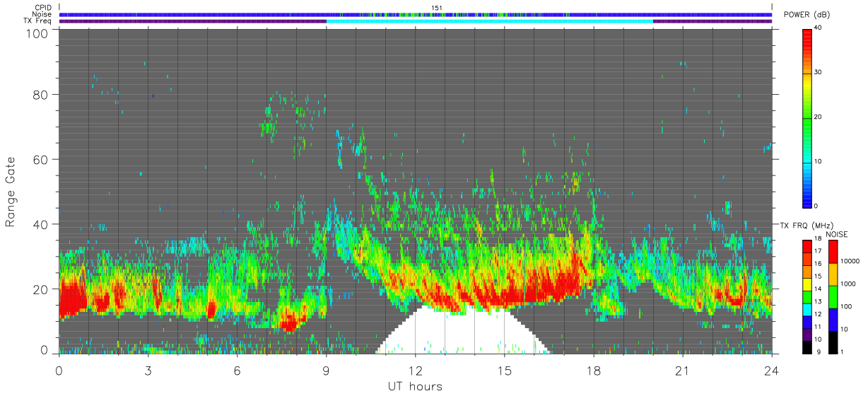This screenshot has width=868, height=401.
Task: Click the 18 tick on the UT hours axis
Action: pyautogui.click(x=593, y=370)
